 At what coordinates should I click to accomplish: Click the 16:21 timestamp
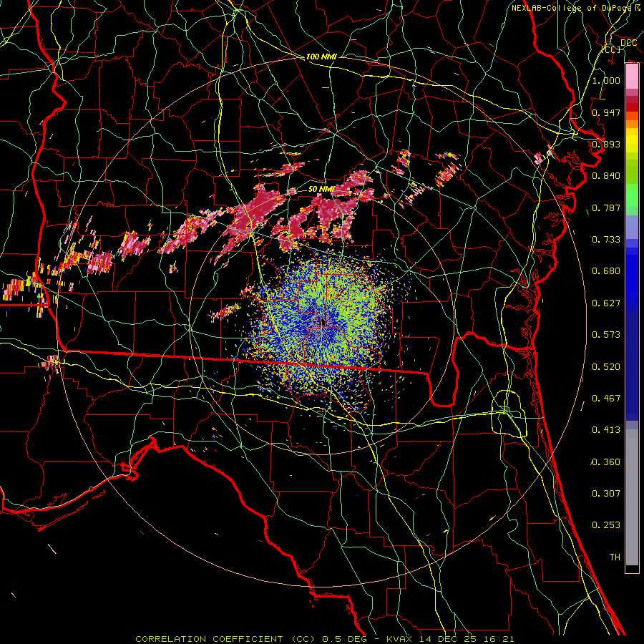point(498,639)
